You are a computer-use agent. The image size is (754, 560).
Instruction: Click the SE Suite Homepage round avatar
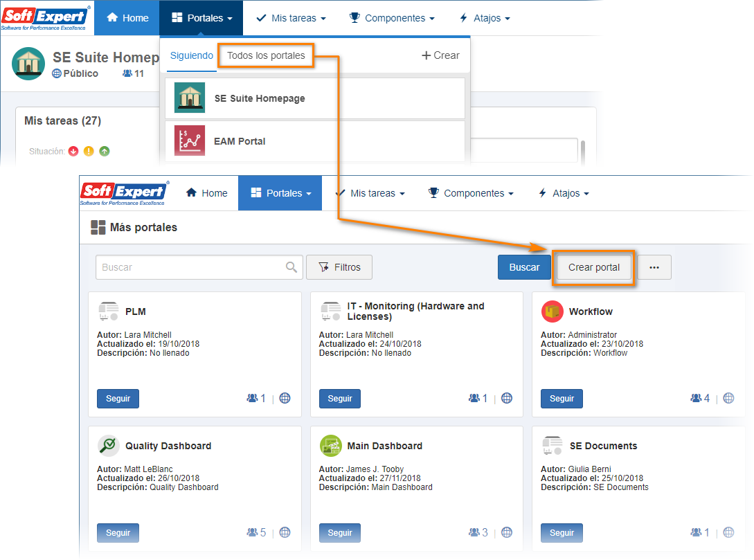(x=28, y=64)
